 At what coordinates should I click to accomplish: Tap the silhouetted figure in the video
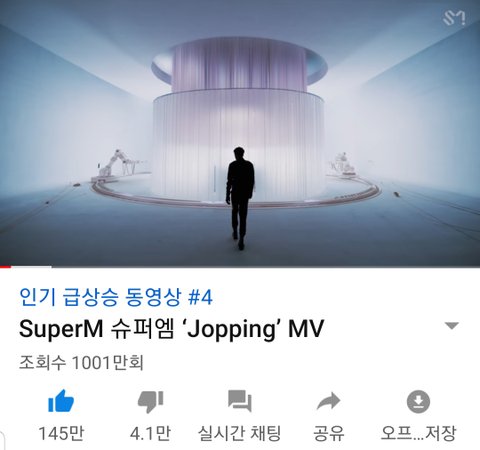pyautogui.click(x=241, y=198)
